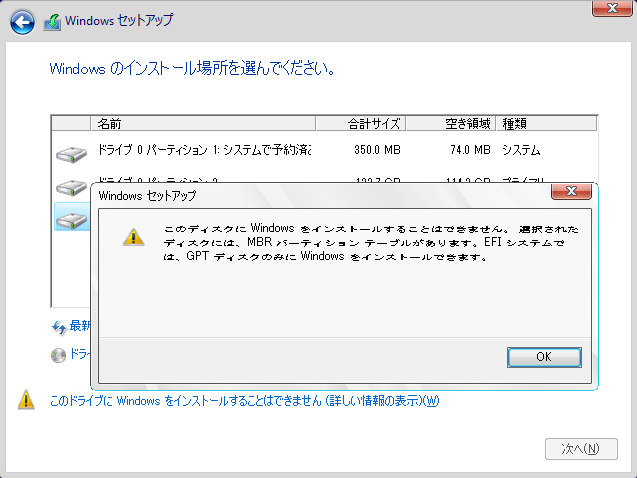The height and width of the screenshot is (478, 637).
Task: Click the load driver disc icon
Action: 58,355
